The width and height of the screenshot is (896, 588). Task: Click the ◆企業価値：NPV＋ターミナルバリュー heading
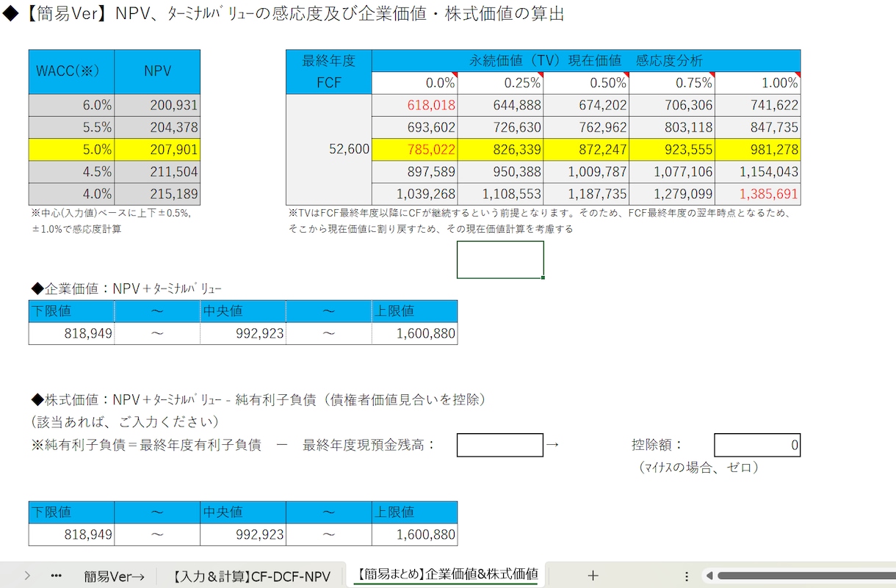[126, 289]
